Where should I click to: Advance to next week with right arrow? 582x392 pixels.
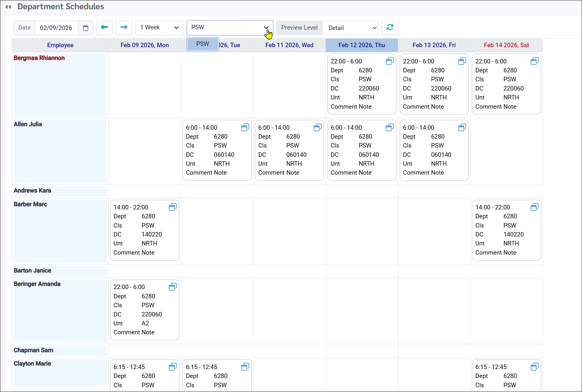coord(124,27)
